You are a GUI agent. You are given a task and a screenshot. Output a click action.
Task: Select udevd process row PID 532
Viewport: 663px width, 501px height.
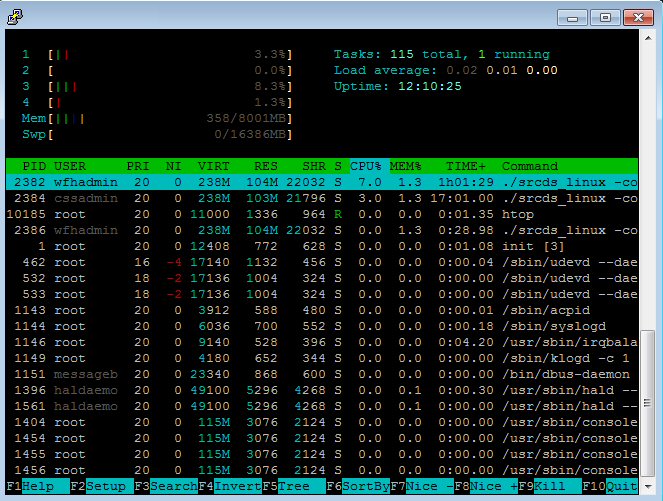(x=322, y=279)
